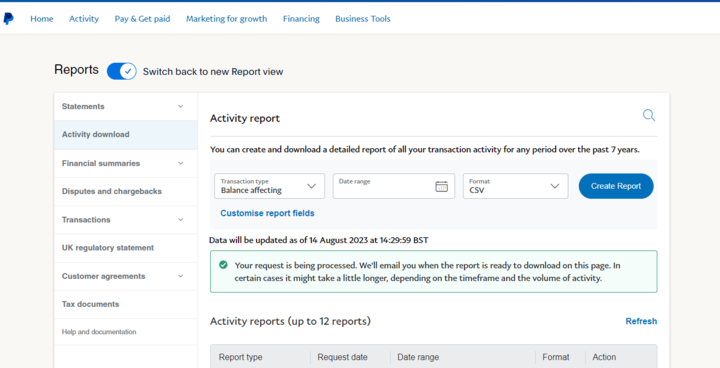
Task: Click the Action column header
Action: (x=604, y=357)
